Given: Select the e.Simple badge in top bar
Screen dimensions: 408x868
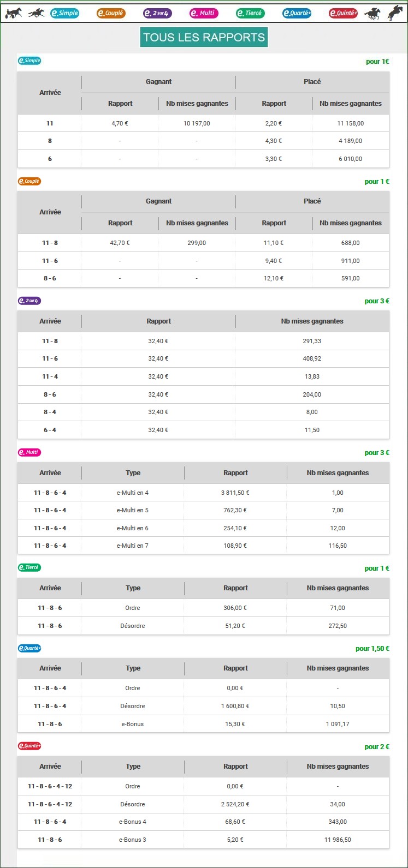Looking at the screenshot, I should pyautogui.click(x=64, y=13).
